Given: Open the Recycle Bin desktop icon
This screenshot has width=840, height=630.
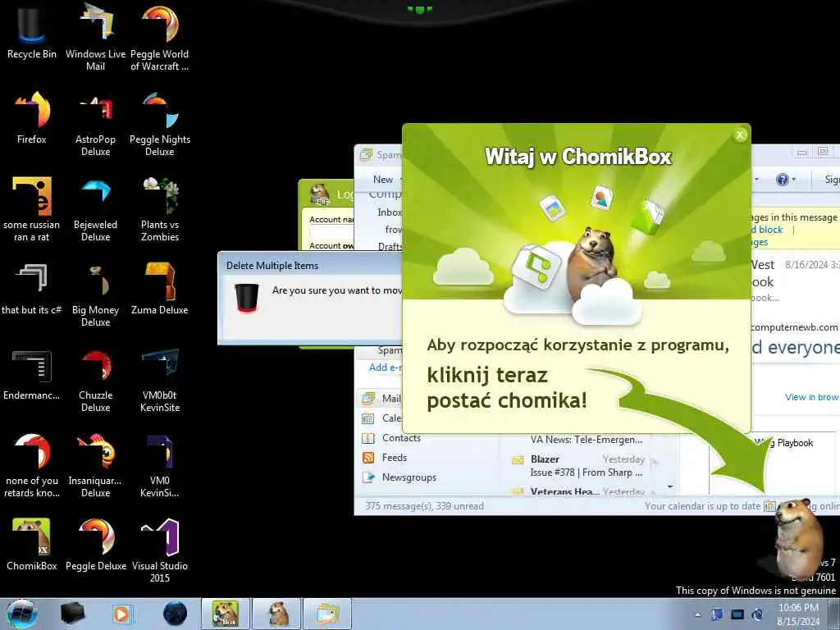Looking at the screenshot, I should click(32, 32).
